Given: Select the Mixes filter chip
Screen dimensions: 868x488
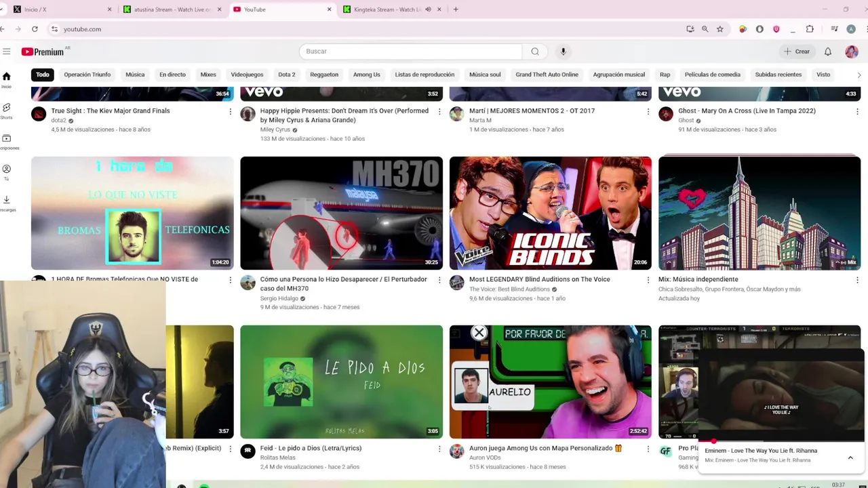Looking at the screenshot, I should [x=208, y=75].
